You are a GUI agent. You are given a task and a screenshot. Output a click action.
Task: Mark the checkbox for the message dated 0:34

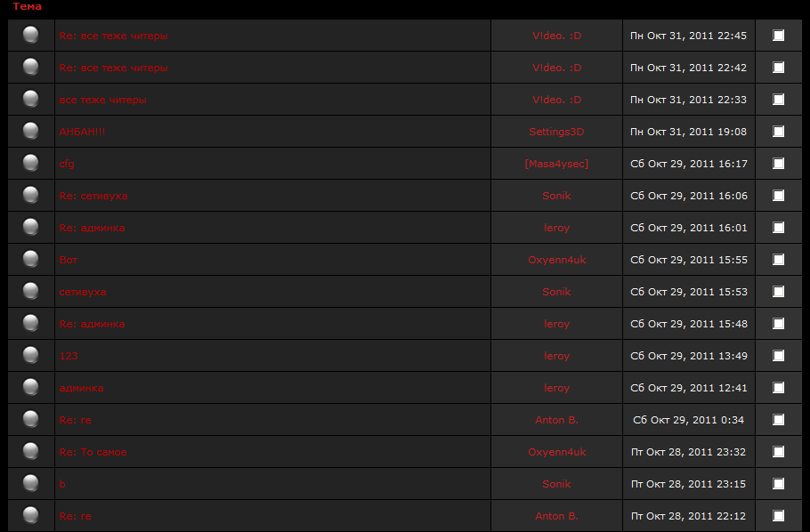click(x=779, y=420)
